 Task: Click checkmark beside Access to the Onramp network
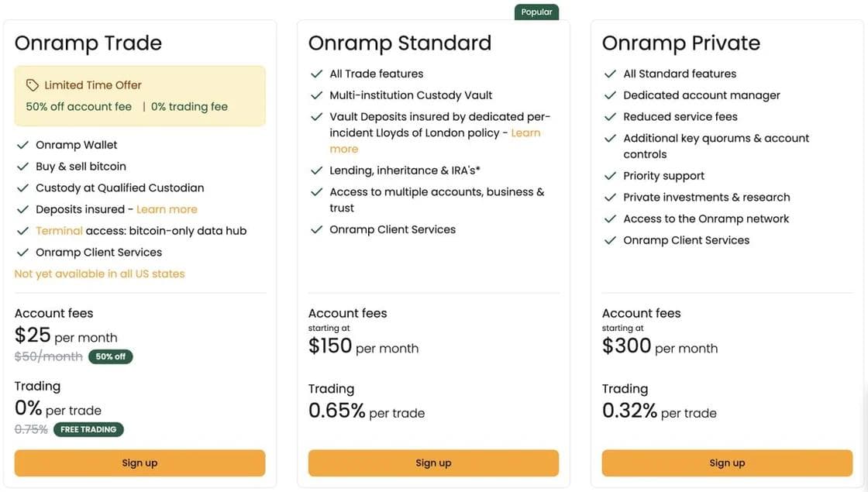coord(610,219)
